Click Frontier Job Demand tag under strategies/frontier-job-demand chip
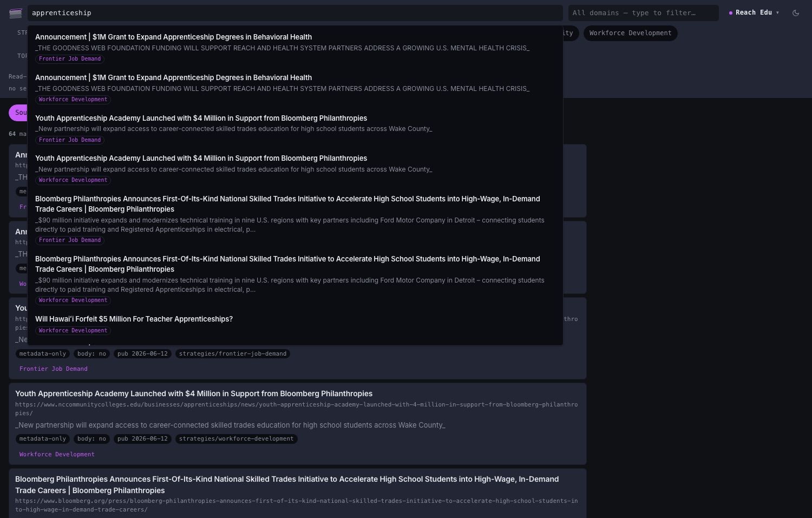The width and height of the screenshot is (812, 518). coord(54,369)
